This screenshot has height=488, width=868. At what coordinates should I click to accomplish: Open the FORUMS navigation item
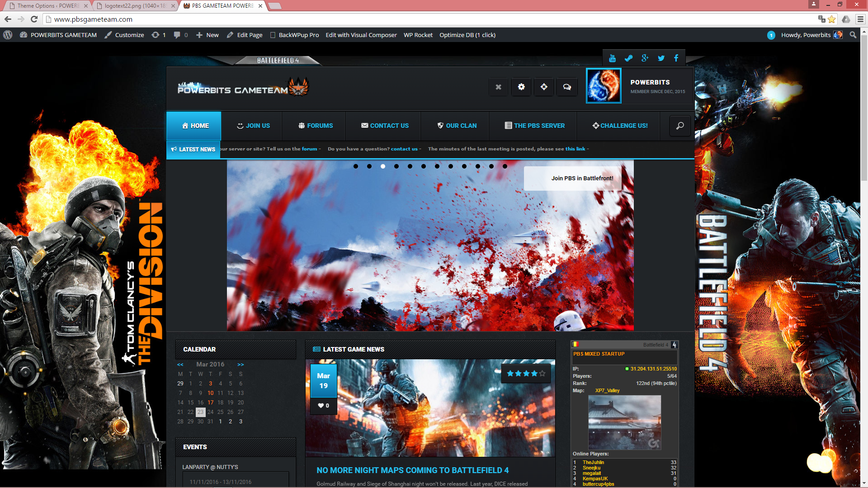coord(316,126)
